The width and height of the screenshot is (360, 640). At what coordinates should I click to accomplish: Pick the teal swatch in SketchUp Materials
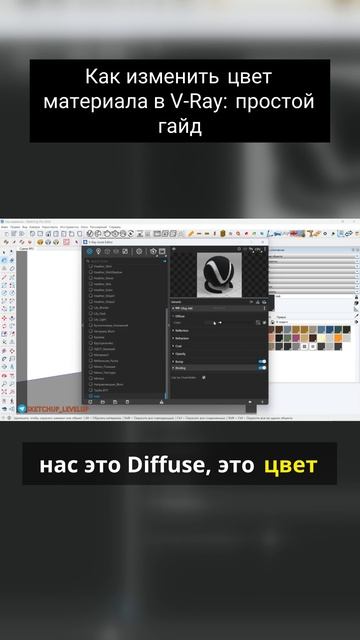tap(338, 329)
